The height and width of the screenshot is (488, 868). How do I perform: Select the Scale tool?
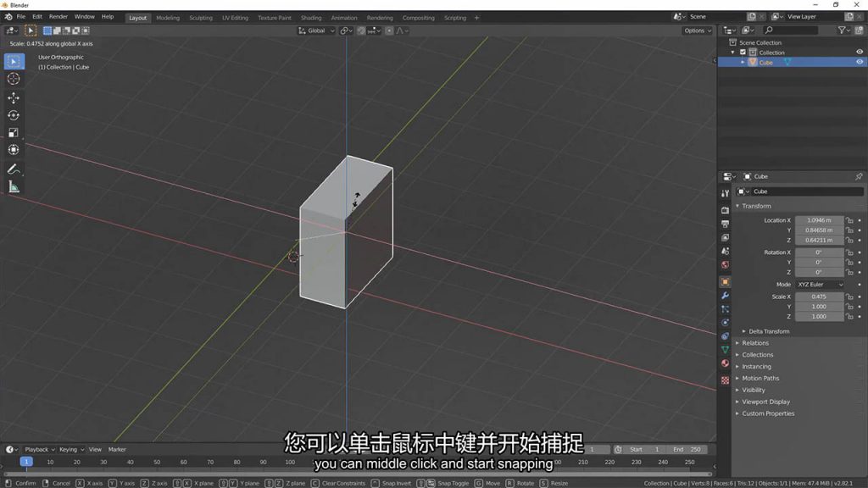(x=14, y=132)
